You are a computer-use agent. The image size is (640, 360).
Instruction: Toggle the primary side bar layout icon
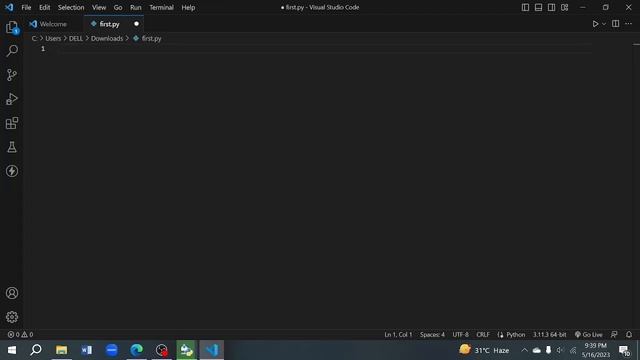pos(525,7)
